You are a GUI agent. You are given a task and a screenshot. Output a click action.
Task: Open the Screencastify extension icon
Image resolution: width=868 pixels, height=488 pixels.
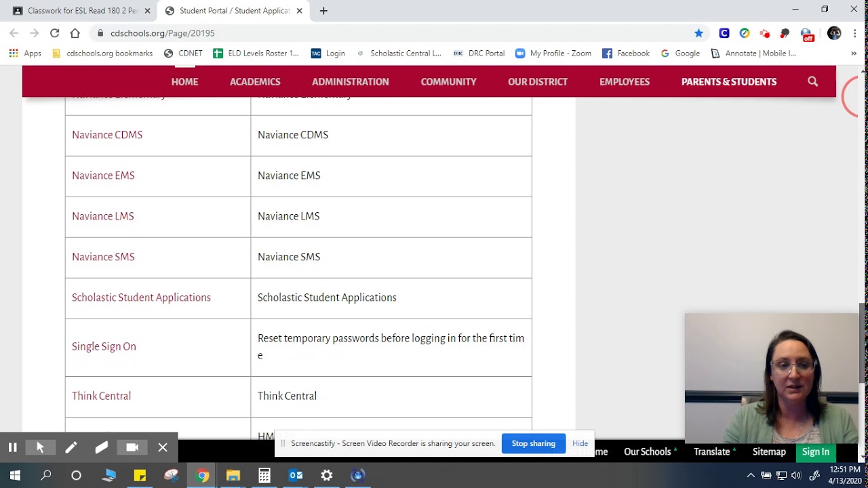765,33
